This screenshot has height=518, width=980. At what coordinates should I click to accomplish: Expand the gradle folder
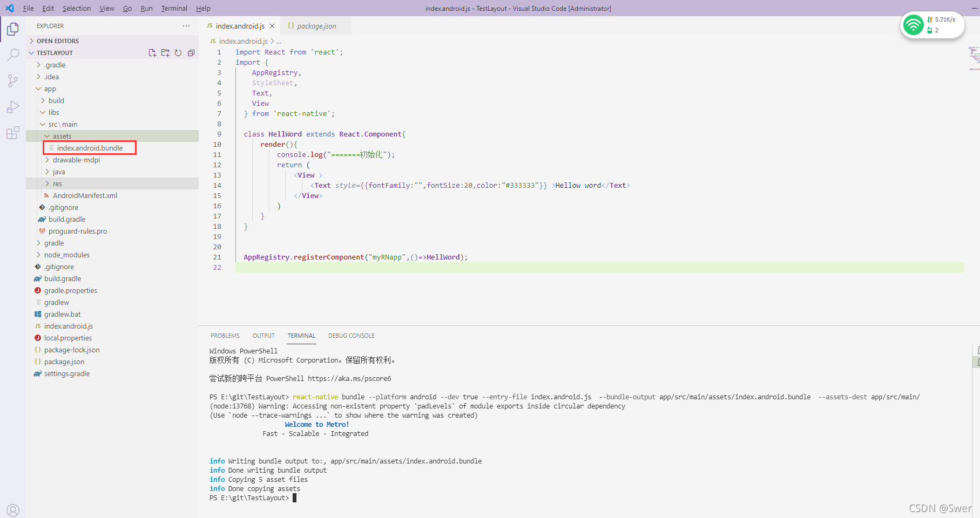[112, 243]
